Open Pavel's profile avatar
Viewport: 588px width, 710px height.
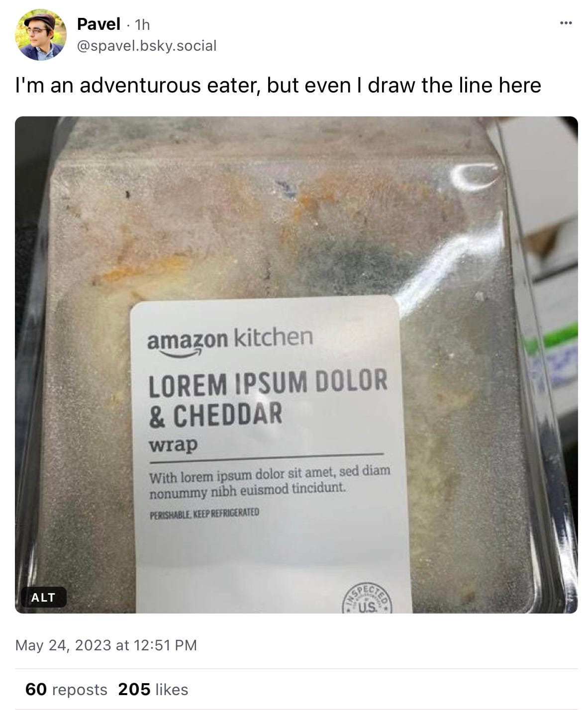pos(41,35)
